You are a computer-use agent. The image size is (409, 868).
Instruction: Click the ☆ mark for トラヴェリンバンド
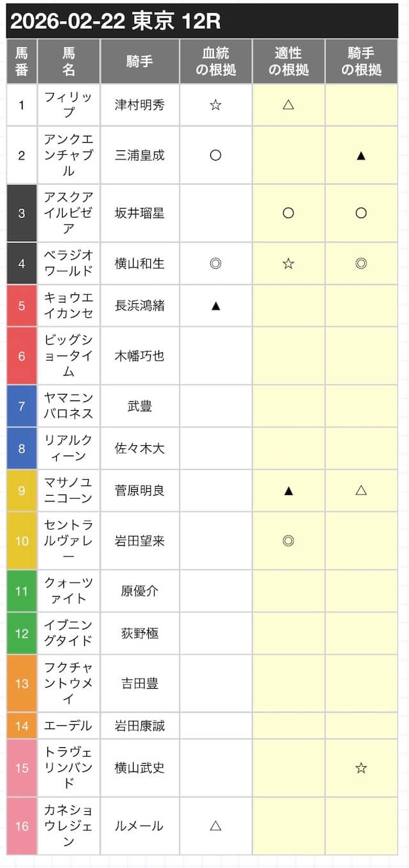click(x=361, y=768)
